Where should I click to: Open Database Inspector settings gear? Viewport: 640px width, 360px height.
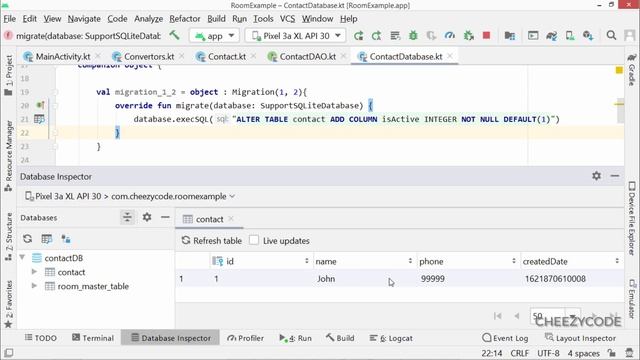(596, 176)
